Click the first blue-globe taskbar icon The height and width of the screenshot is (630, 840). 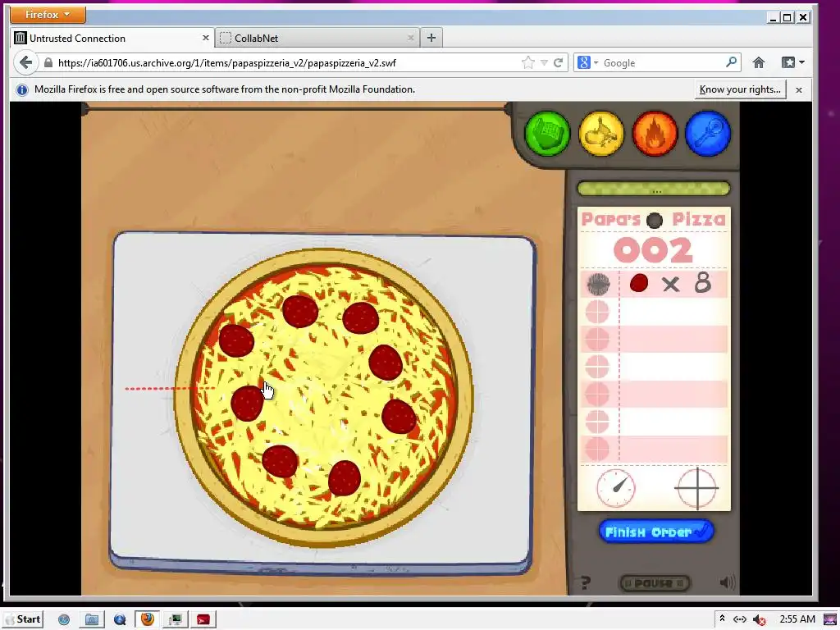click(x=64, y=619)
